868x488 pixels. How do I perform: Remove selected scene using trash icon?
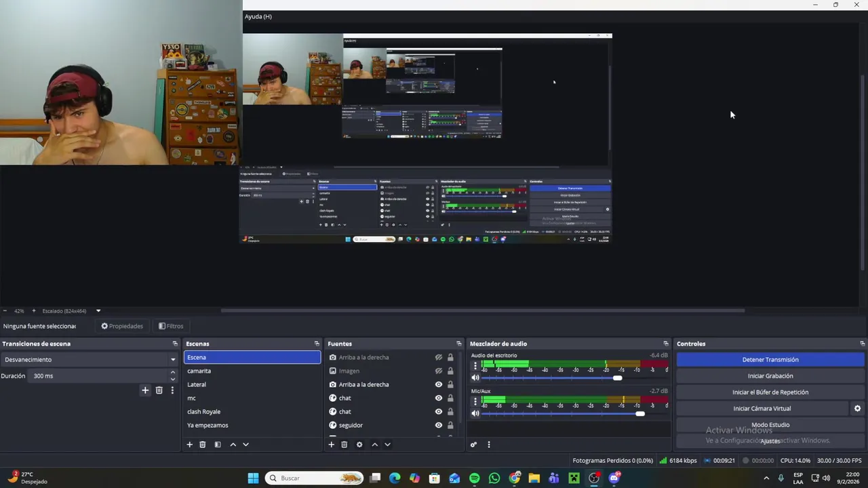click(x=202, y=445)
